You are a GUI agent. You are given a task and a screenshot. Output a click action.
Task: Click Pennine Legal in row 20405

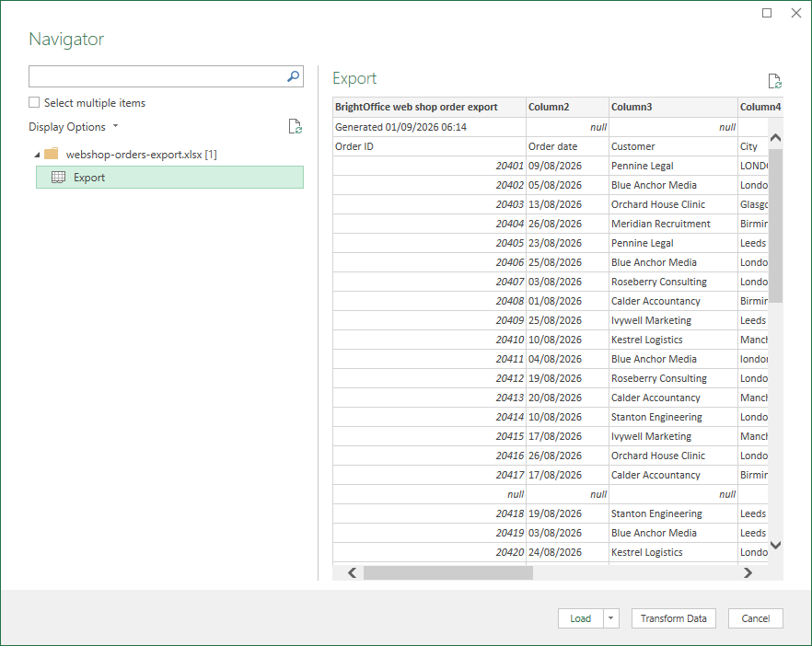tap(674, 243)
